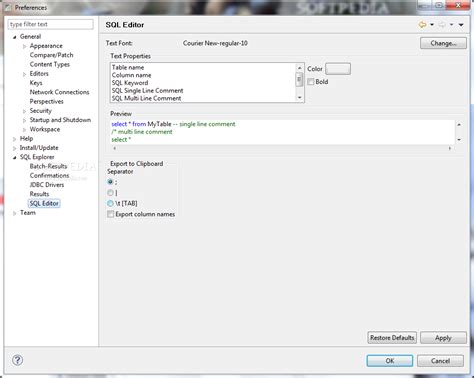Viewport: 474px width, 378px height.
Task: Select SQL Single Line Comment entry
Action: [x=147, y=90]
